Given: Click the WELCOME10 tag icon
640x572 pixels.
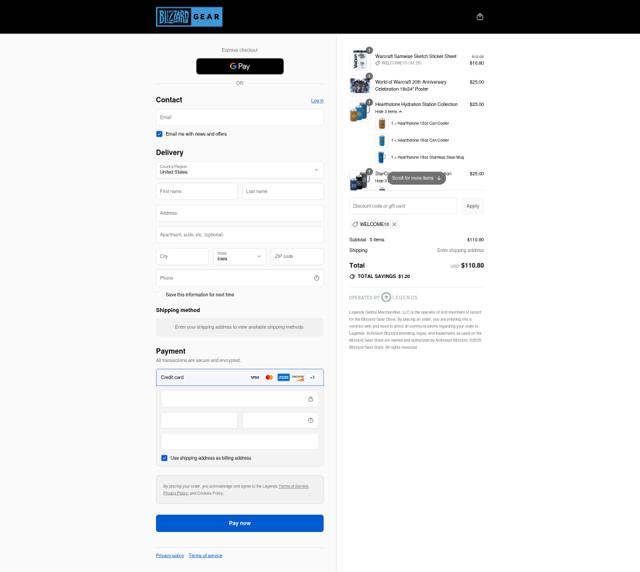Looking at the screenshot, I should click(355, 224).
